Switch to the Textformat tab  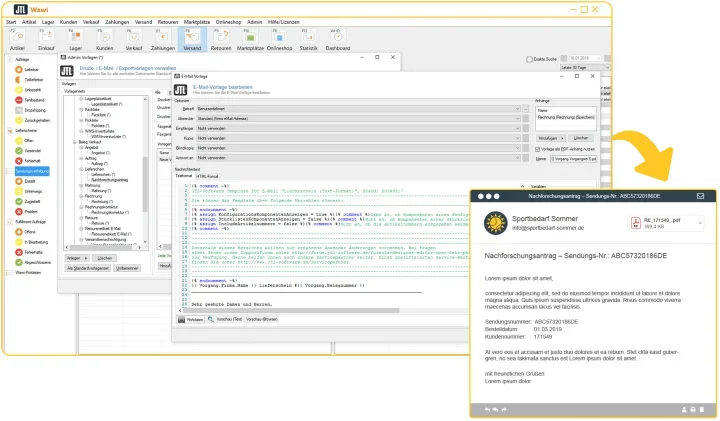[x=184, y=176]
